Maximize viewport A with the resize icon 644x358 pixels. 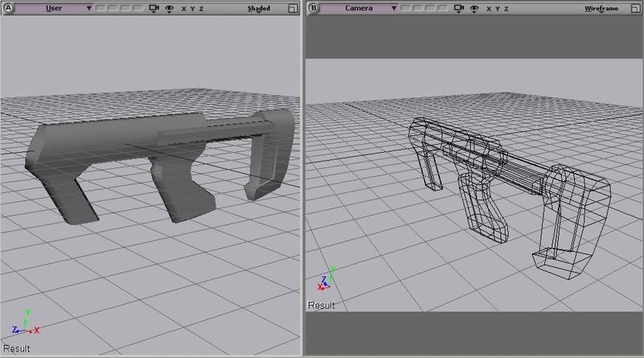pyautogui.click(x=292, y=9)
